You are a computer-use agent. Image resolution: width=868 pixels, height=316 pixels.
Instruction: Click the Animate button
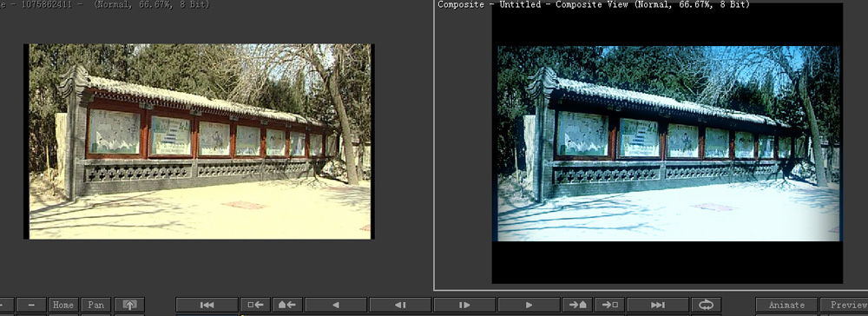point(786,305)
